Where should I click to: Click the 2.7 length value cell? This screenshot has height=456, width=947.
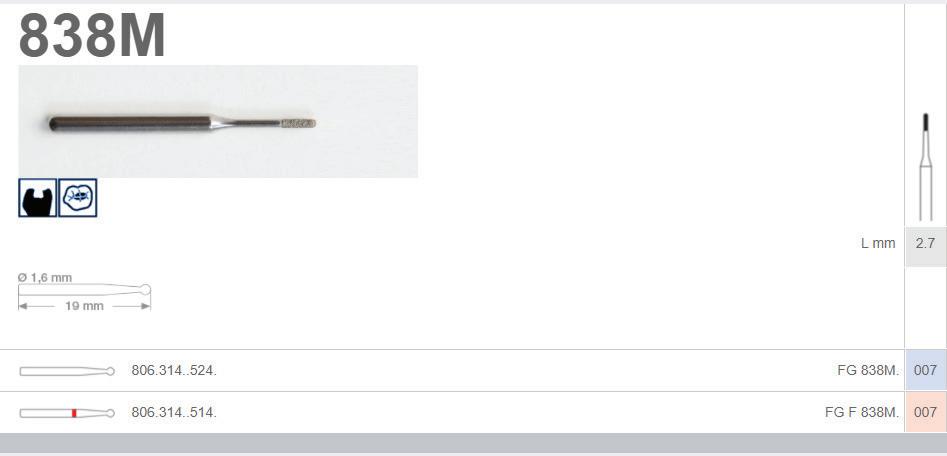[x=926, y=244]
